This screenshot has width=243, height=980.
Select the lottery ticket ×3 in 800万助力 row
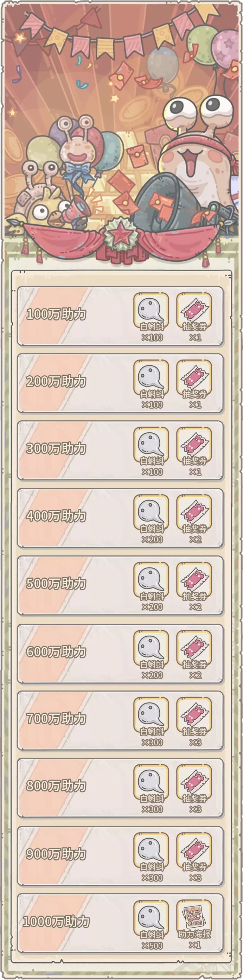point(194,783)
